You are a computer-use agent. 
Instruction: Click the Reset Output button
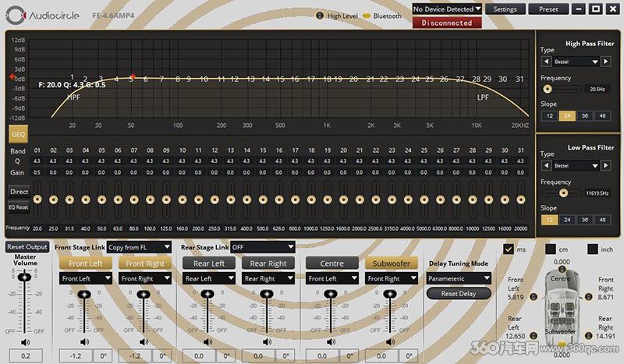click(x=27, y=246)
